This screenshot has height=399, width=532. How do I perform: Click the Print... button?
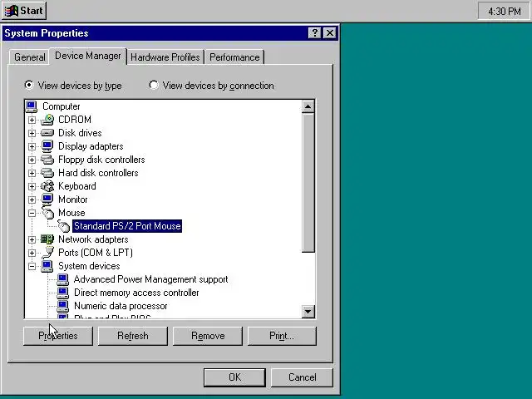pyautogui.click(x=282, y=336)
